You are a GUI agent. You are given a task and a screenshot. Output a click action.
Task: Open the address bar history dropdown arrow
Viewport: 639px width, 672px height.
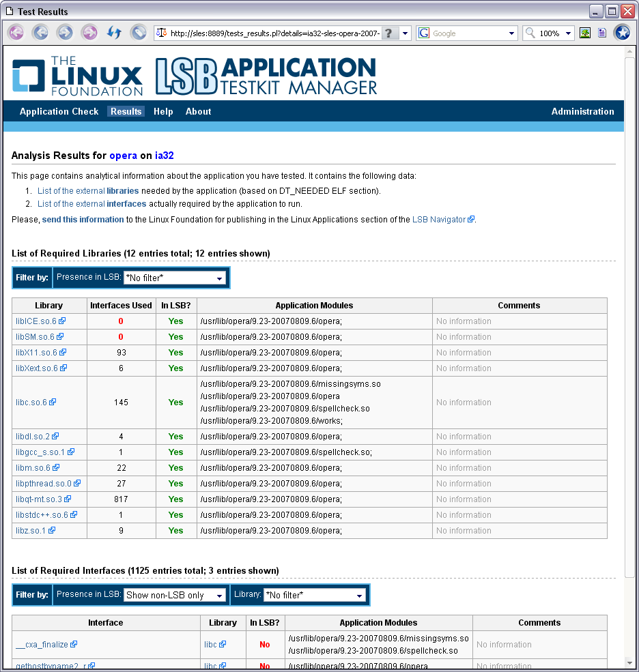click(x=405, y=33)
